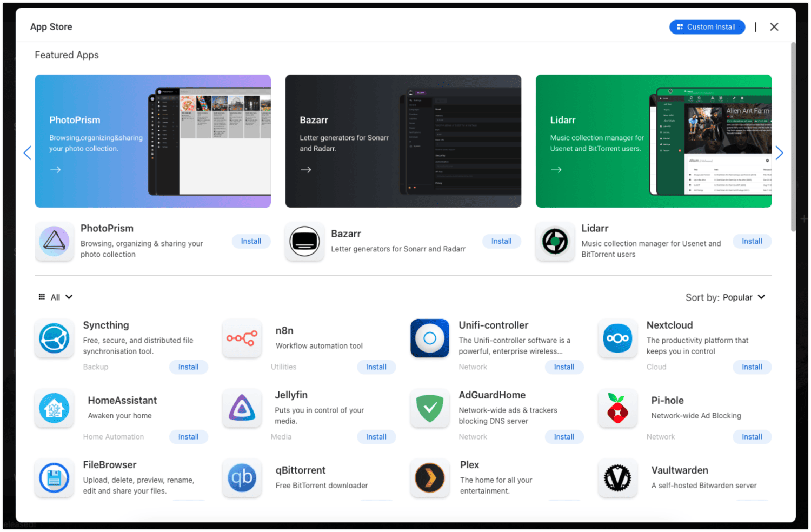Click the Cloud category label under Nextcloud

point(656,367)
